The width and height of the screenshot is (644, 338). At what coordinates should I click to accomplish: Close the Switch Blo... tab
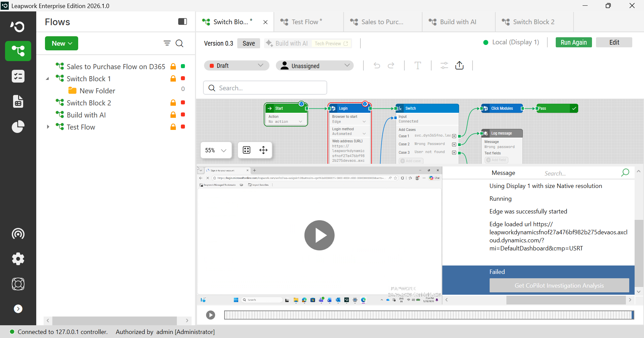[x=265, y=22]
